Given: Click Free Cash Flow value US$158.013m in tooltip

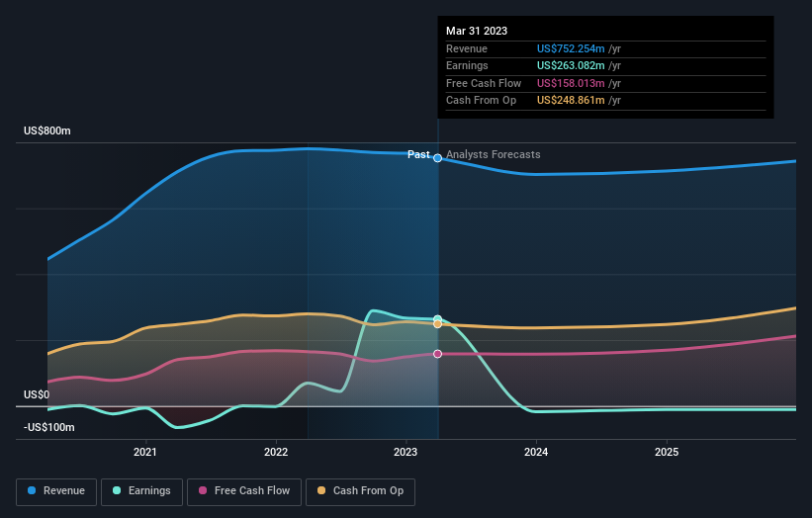Looking at the screenshot, I should 571,83.
